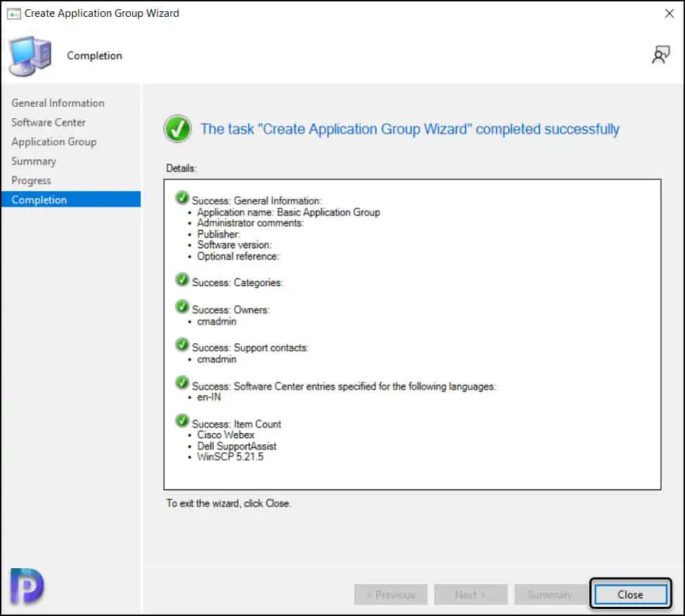The width and height of the screenshot is (685, 616).
Task: Click the 'Administrator comments:' line
Action: pos(250,223)
